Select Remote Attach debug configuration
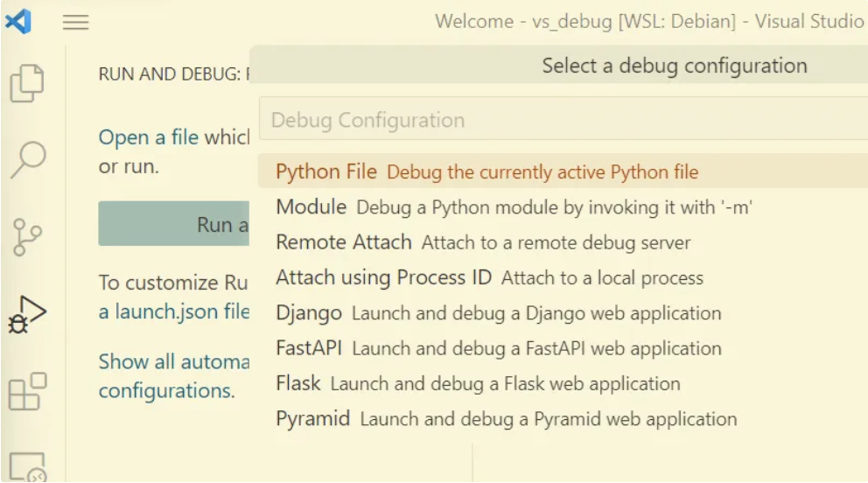Screen dimensions: 868x483 pos(563,242)
